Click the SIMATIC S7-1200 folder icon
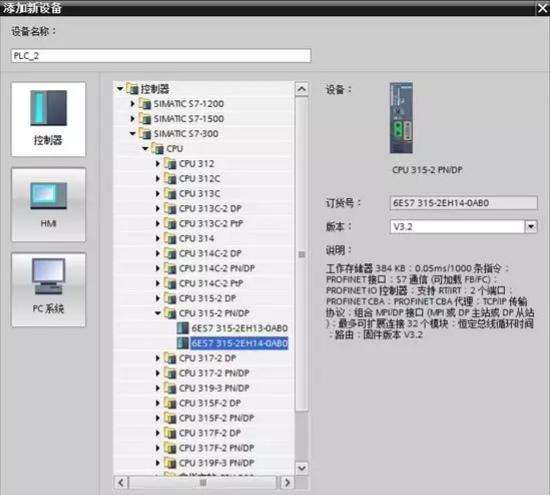The width and height of the screenshot is (550, 495). click(145, 104)
